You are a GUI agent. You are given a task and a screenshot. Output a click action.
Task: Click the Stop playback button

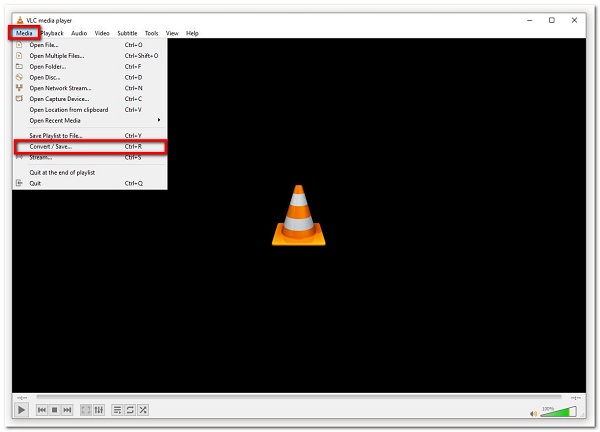click(x=54, y=410)
